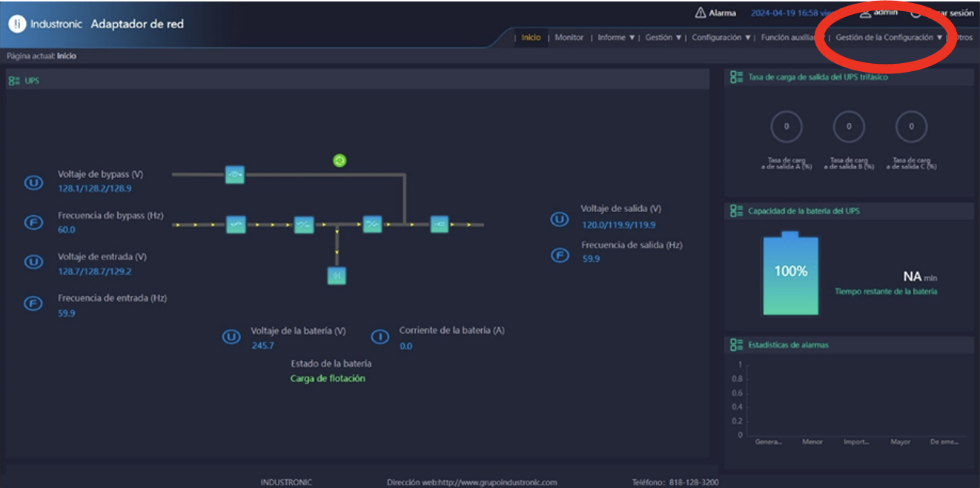Switch to the Monitor tab
Image resolution: width=980 pixels, height=488 pixels.
pos(569,38)
